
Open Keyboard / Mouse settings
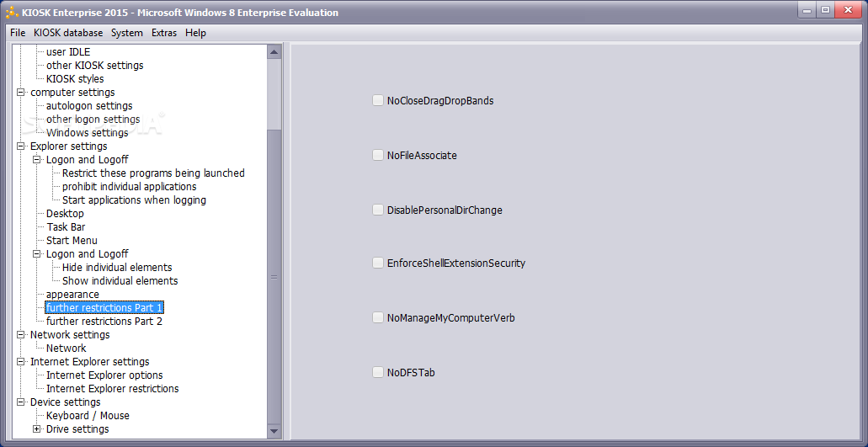click(88, 416)
